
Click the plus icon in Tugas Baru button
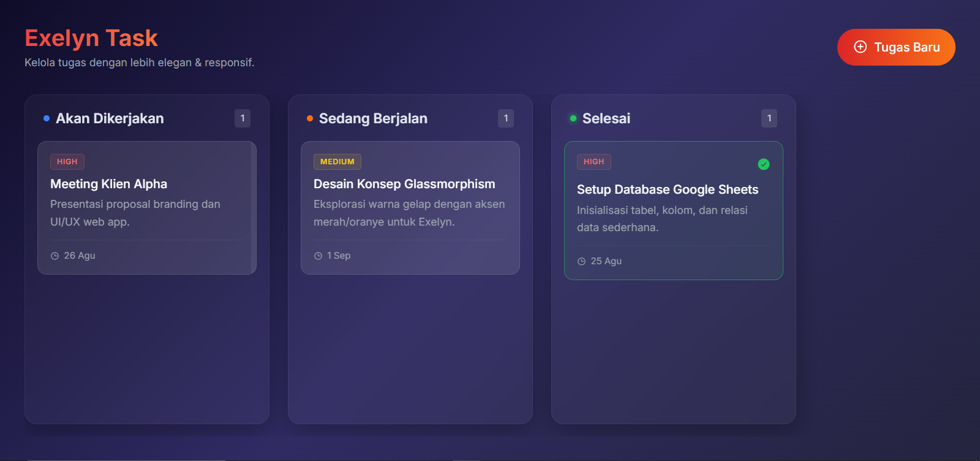861,47
